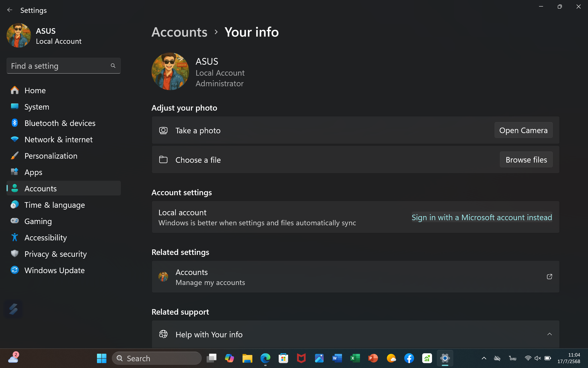
Task: Click the folder icon next to Choose a file
Action: click(x=163, y=160)
